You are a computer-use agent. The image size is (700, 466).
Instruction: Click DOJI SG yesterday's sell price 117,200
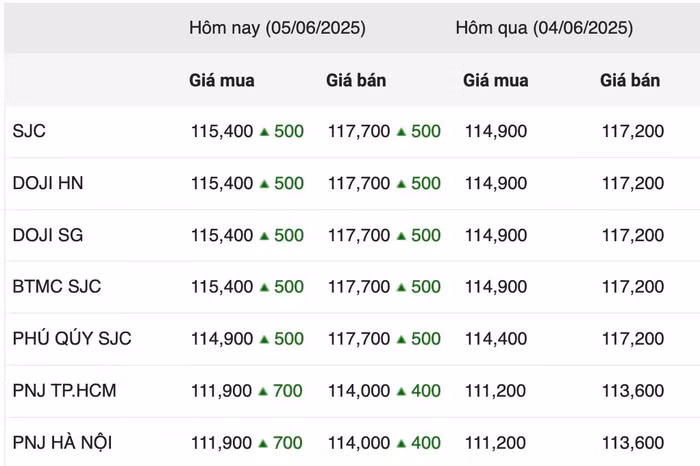click(x=633, y=235)
